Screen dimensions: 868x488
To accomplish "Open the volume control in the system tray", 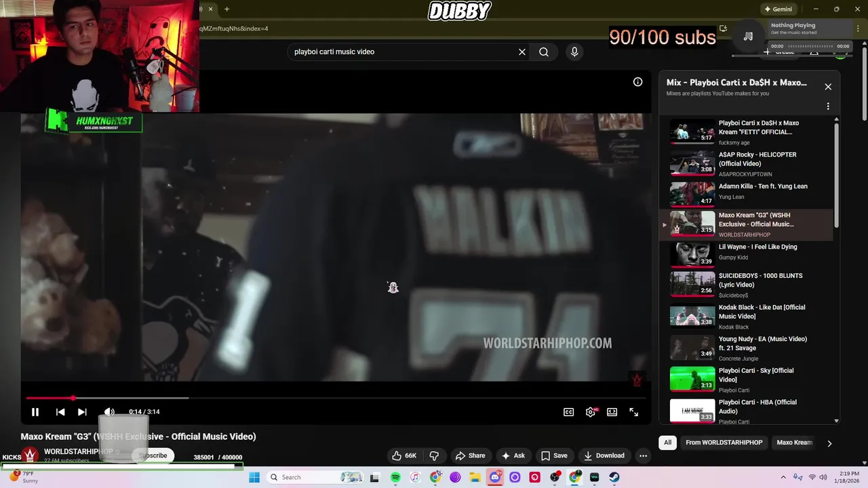I will pos(823,477).
